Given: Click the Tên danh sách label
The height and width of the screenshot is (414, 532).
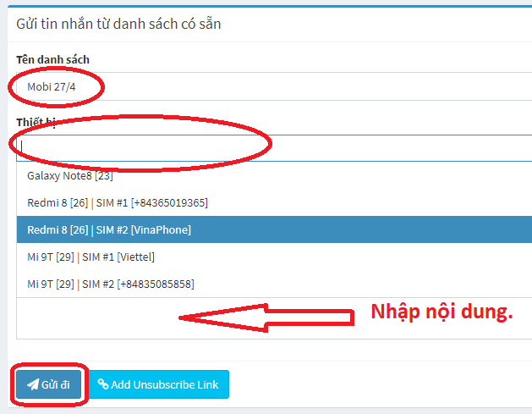Looking at the screenshot, I should 53,60.
